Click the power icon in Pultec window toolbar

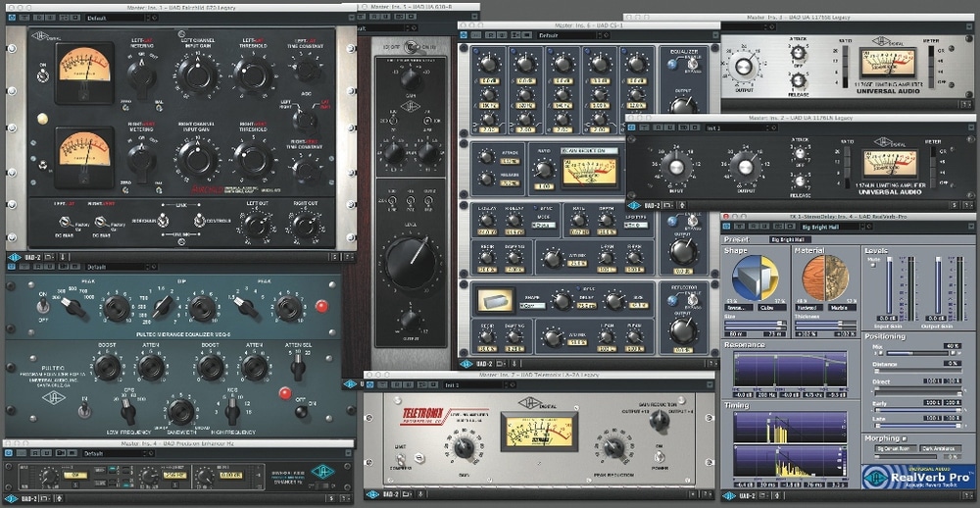pyautogui.click(x=12, y=266)
